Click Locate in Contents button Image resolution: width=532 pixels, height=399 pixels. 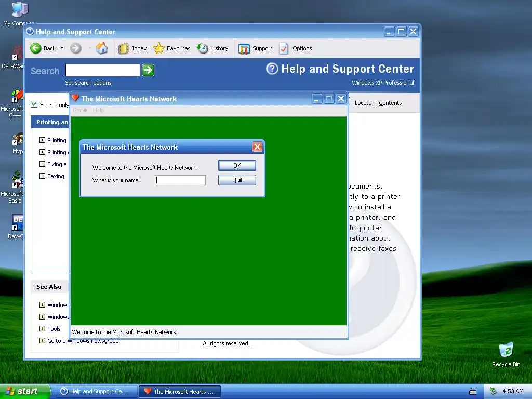point(378,103)
